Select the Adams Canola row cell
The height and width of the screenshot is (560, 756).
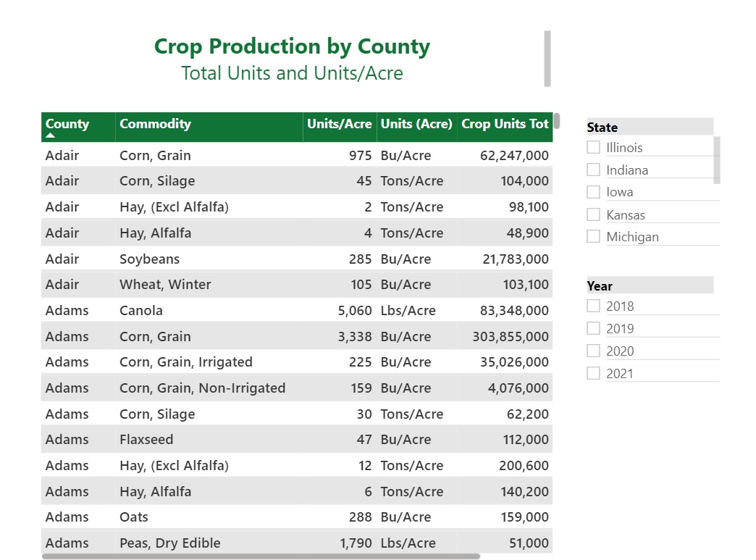click(x=141, y=311)
